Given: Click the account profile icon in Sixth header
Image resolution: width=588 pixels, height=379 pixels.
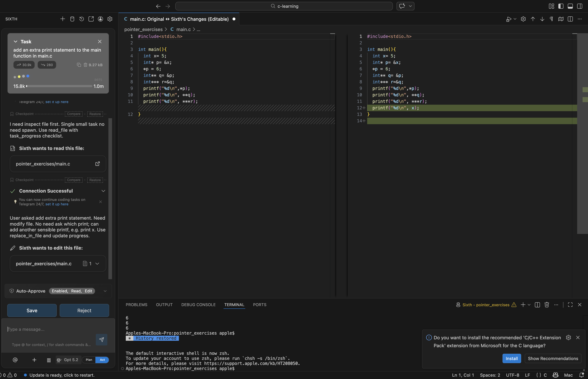Looking at the screenshot, I should point(100,19).
